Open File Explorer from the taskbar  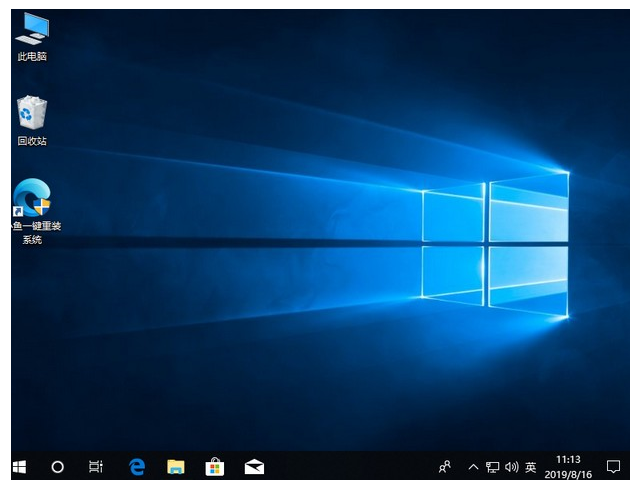pyautogui.click(x=176, y=466)
